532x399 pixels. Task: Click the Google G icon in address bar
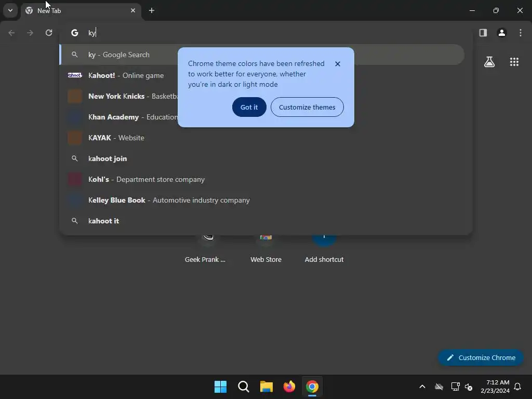click(75, 33)
